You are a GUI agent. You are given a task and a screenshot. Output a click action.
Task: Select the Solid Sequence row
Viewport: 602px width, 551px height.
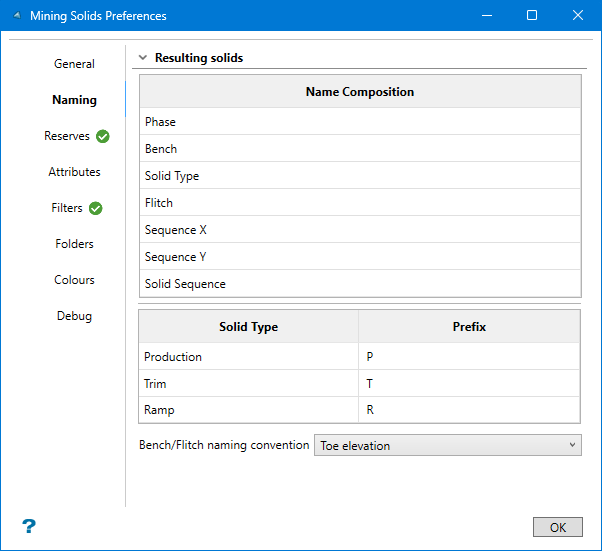click(359, 284)
